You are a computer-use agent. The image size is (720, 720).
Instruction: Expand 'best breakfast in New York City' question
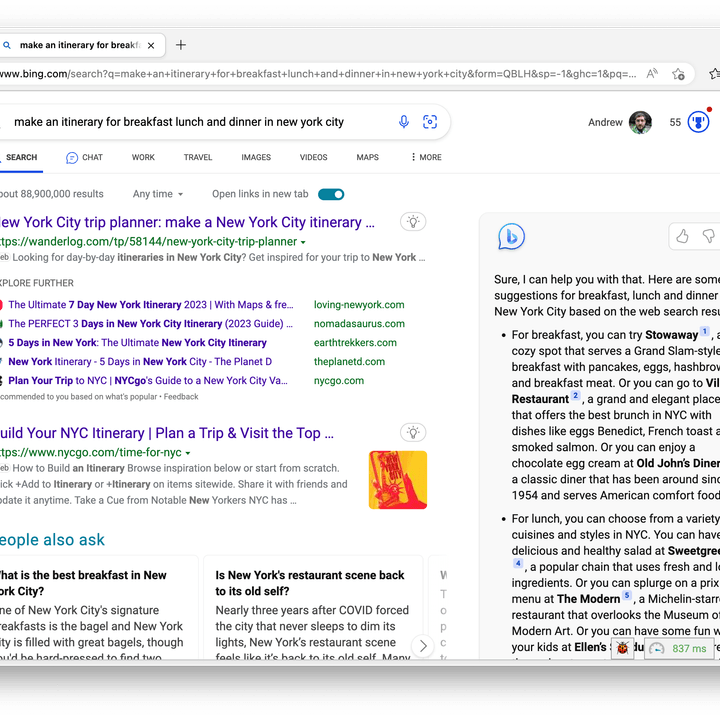pos(83,583)
